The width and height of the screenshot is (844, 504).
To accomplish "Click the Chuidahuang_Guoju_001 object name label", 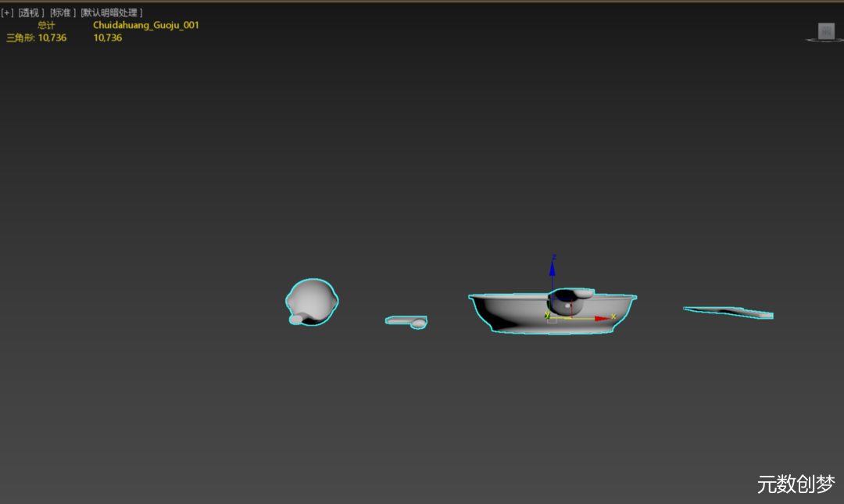I will click(x=145, y=25).
